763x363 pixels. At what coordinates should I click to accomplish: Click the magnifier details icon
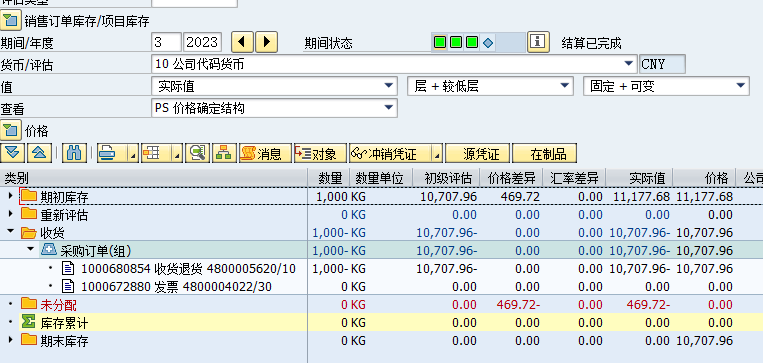(199, 153)
